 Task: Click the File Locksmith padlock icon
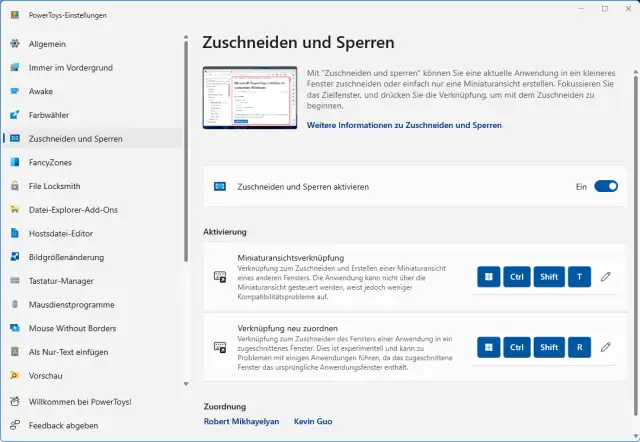14,186
